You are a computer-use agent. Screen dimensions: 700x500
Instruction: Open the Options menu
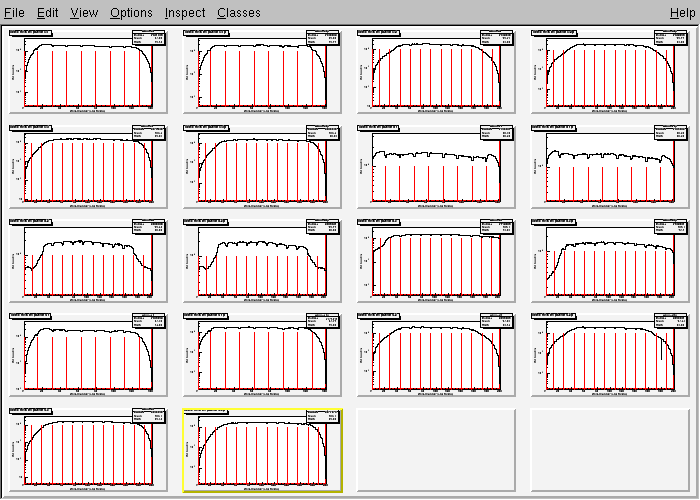[x=131, y=13]
